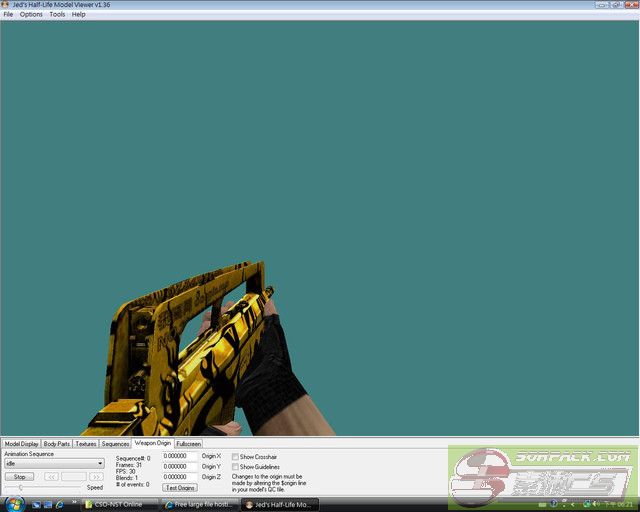Click the taskbar clock

coord(618,505)
